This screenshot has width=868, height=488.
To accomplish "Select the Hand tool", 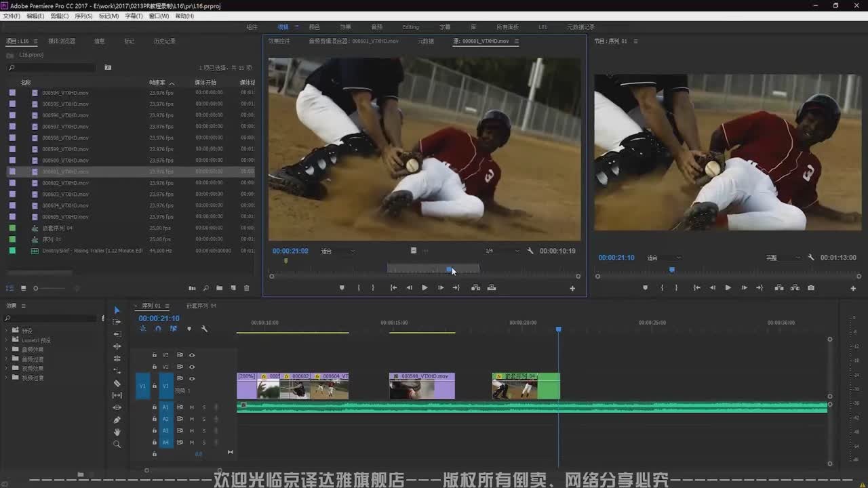I will coord(117,432).
